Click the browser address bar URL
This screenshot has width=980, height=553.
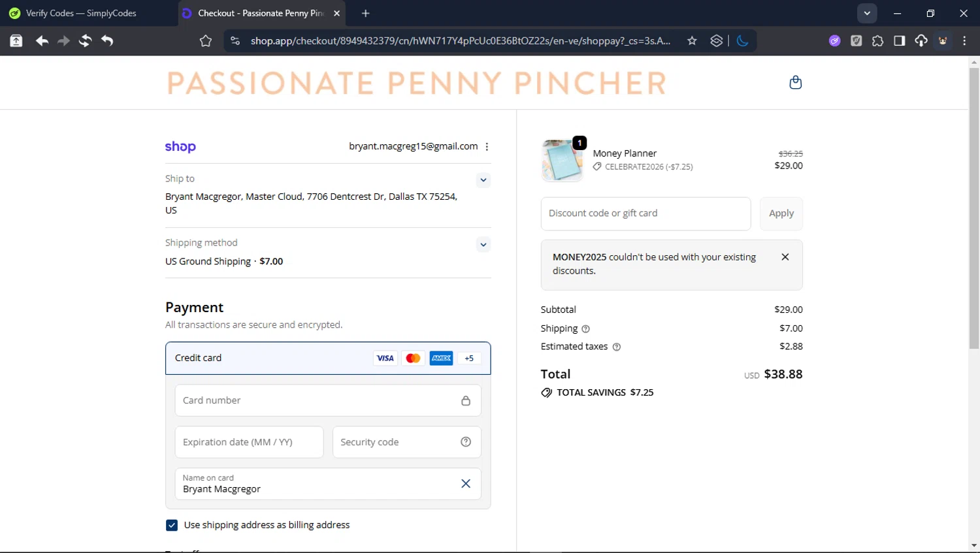pos(460,41)
